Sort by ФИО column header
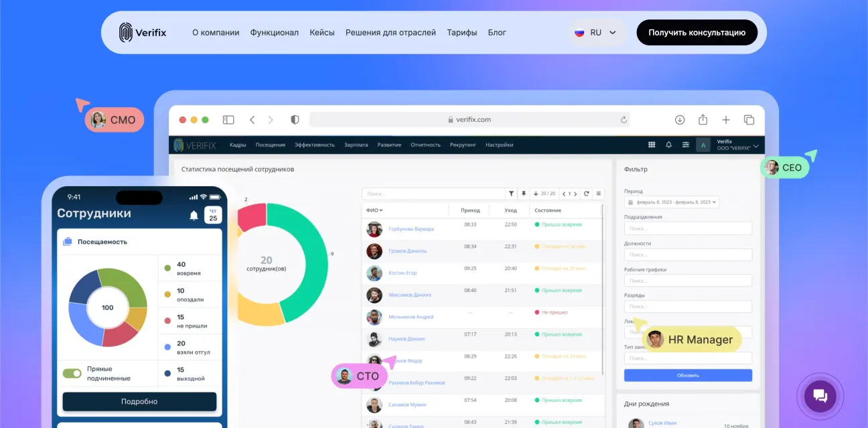This screenshot has width=868, height=428. [374, 210]
